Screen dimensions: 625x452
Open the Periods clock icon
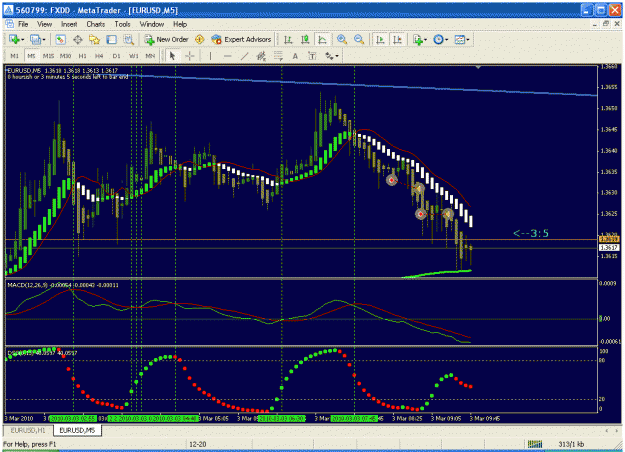[438, 39]
